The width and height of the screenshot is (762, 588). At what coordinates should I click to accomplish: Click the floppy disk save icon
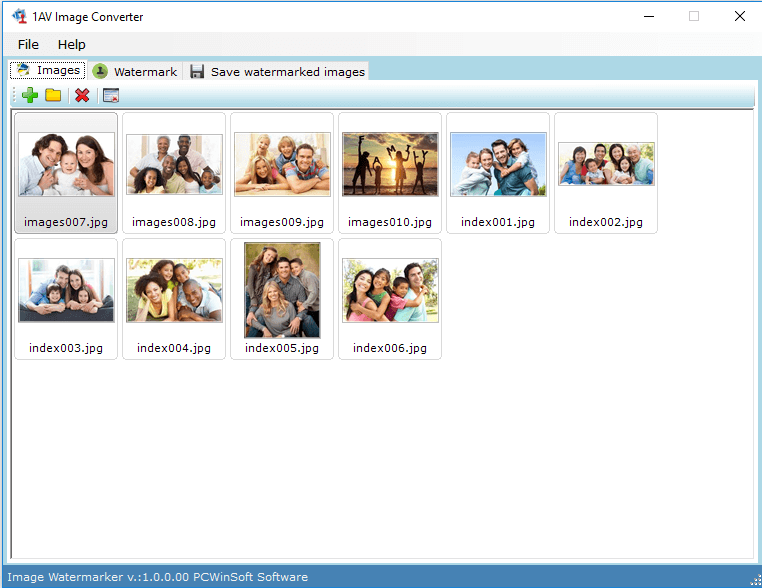pyautogui.click(x=197, y=71)
